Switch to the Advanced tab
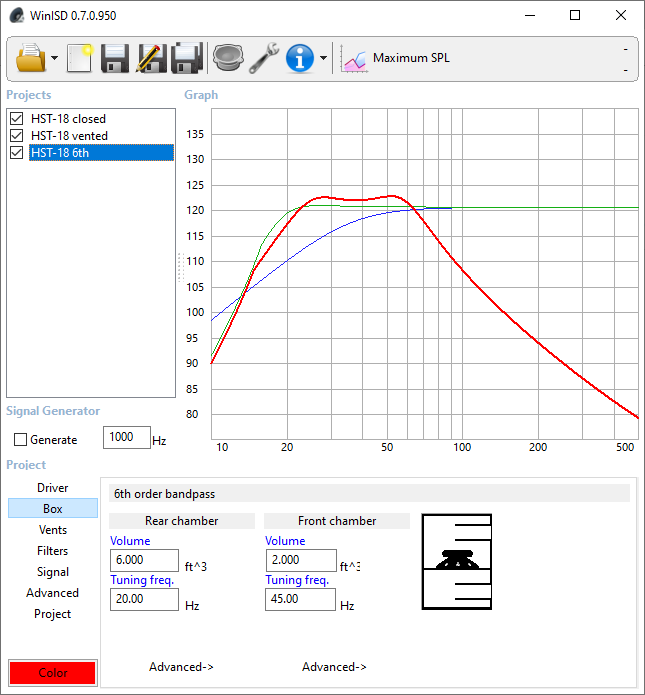645x695 pixels. click(53, 593)
